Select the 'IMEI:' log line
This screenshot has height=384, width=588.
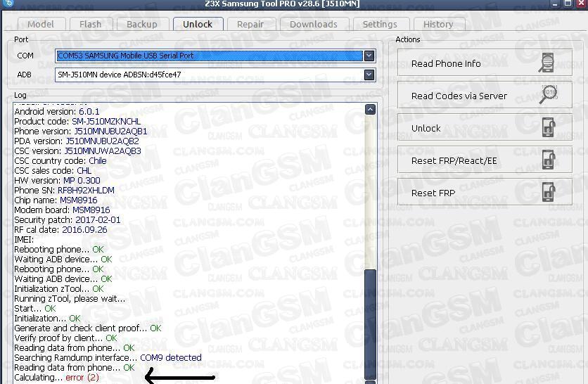pyautogui.click(x=24, y=239)
